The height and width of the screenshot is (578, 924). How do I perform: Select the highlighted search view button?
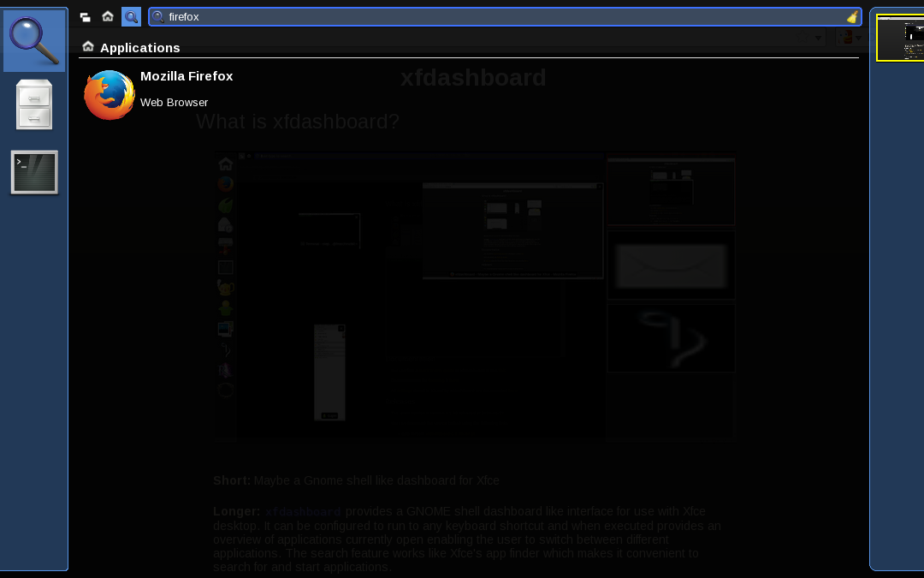coord(131,16)
